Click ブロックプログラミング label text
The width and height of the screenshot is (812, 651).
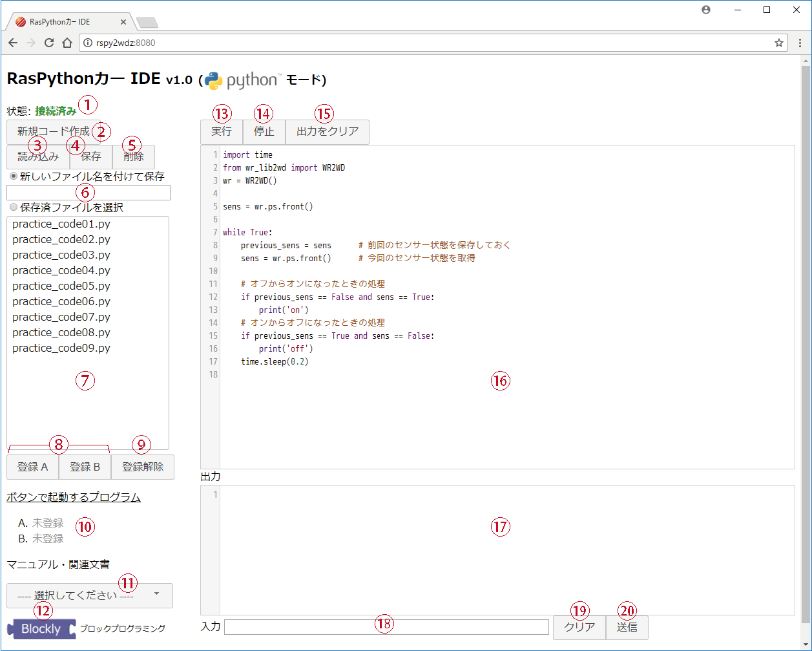(122, 628)
